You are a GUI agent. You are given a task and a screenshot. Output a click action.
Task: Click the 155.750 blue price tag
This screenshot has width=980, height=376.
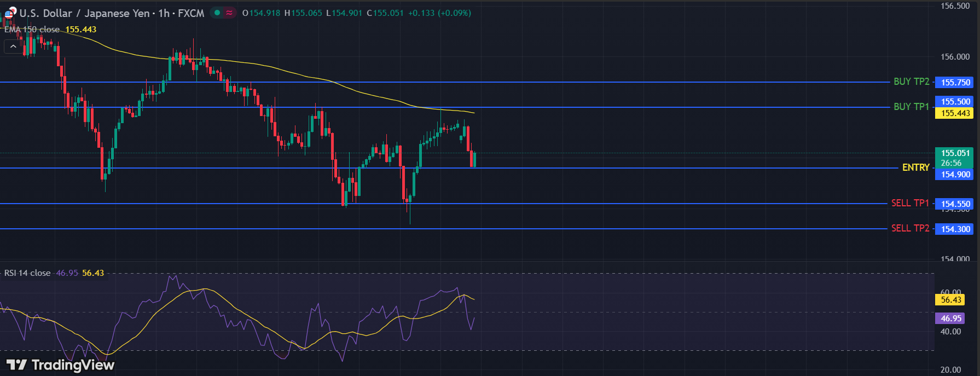955,83
